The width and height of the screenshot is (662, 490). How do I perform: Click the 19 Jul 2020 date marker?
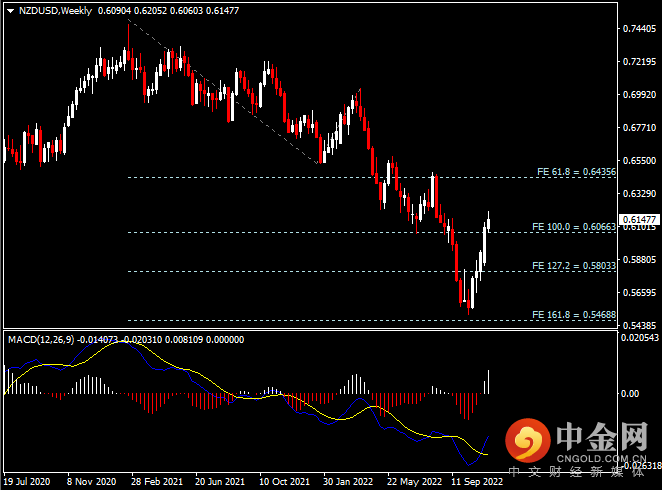pos(27,482)
